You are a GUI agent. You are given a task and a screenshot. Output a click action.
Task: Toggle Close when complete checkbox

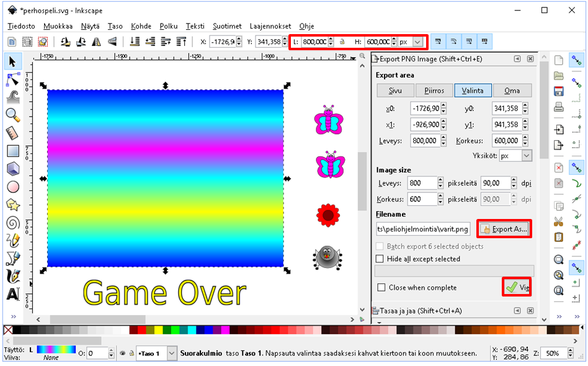pyautogui.click(x=380, y=288)
